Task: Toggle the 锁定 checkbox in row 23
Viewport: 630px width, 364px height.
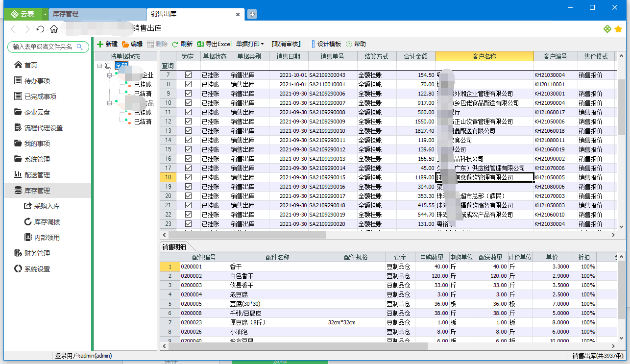Action: coord(188,224)
